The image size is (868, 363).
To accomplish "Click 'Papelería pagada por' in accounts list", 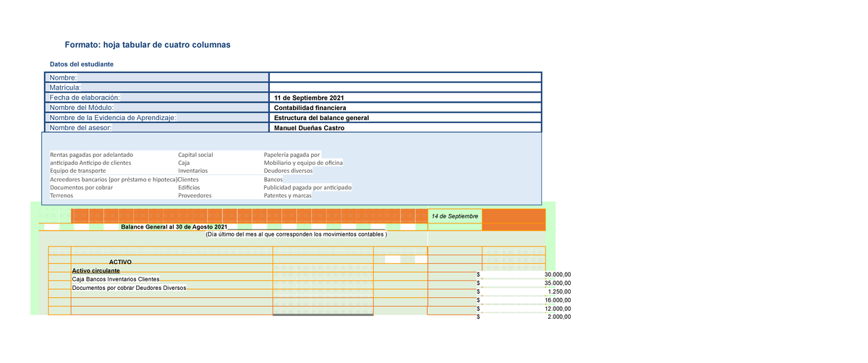I will (x=292, y=155).
